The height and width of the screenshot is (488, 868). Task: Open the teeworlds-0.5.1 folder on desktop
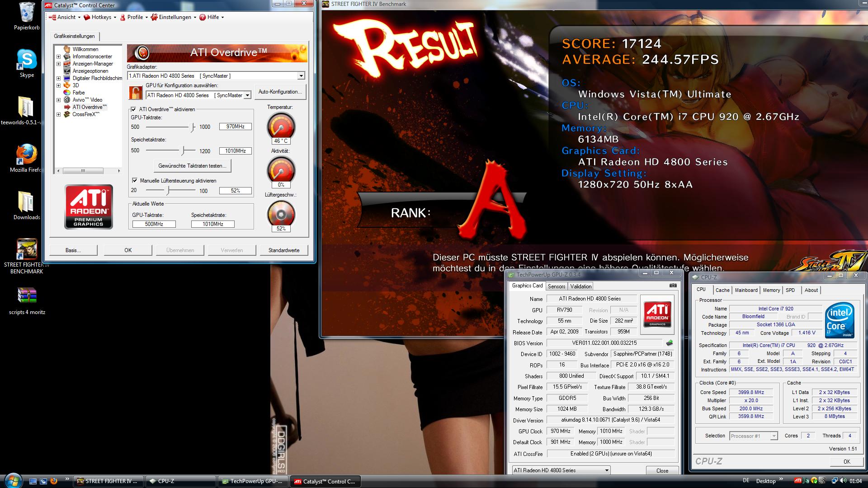[25, 108]
